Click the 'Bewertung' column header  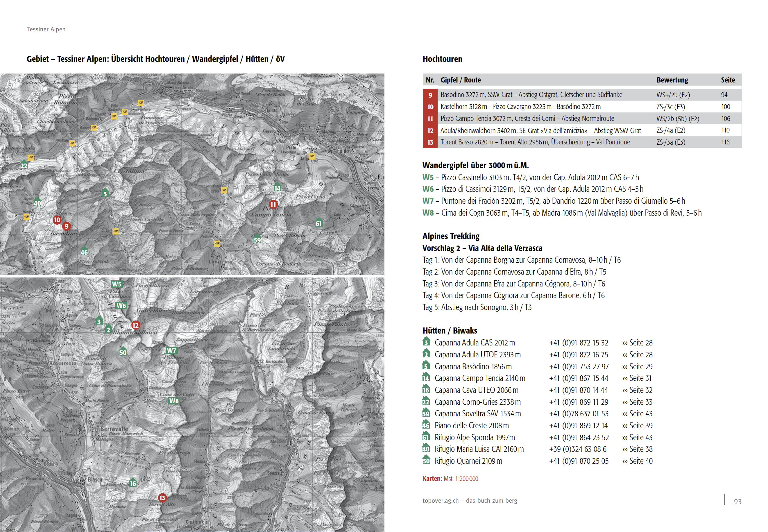(x=672, y=80)
